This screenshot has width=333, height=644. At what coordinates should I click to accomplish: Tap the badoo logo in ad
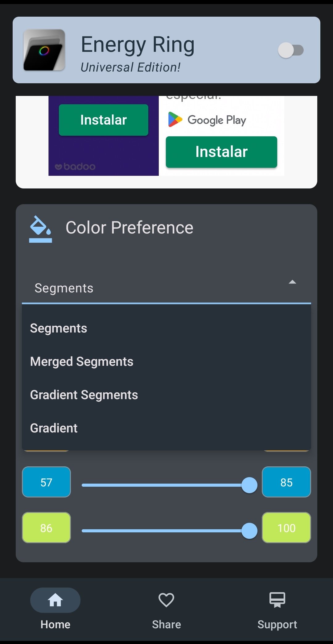[x=75, y=167]
